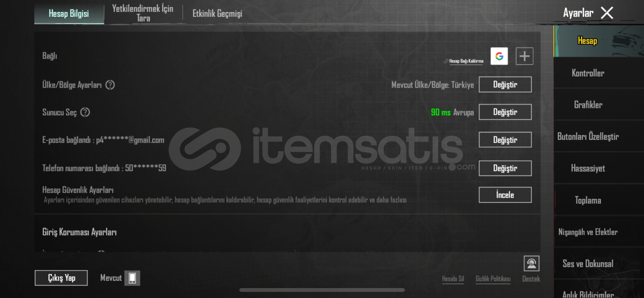Open account security with İncele button
The height and width of the screenshot is (298, 644).
click(x=505, y=195)
